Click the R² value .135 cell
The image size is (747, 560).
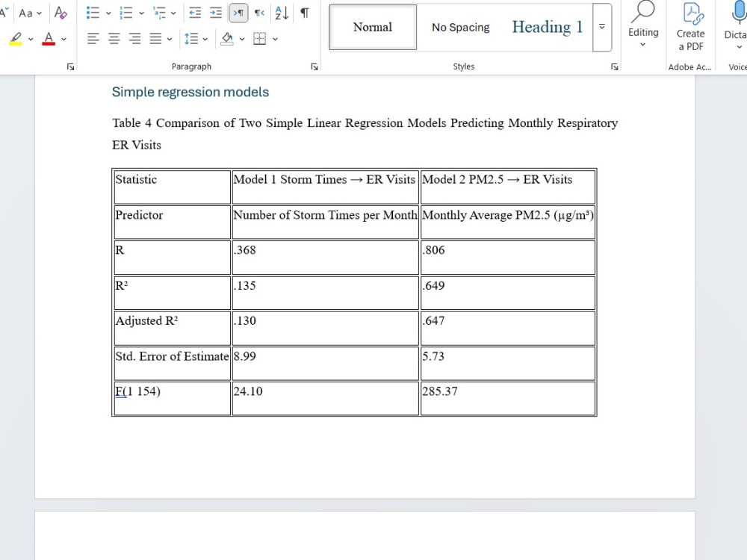325,293
